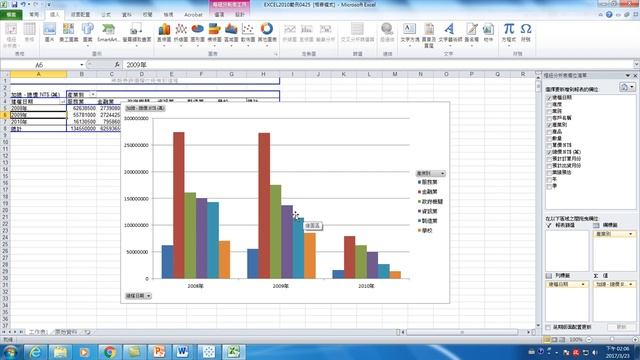Switch to the Home (常用) ribbon tab

click(34, 14)
